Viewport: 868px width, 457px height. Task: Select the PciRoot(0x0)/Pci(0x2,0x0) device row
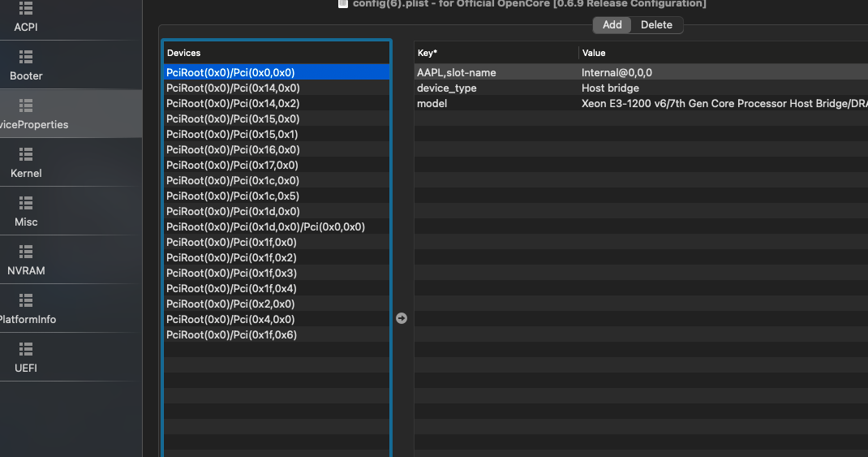(230, 304)
